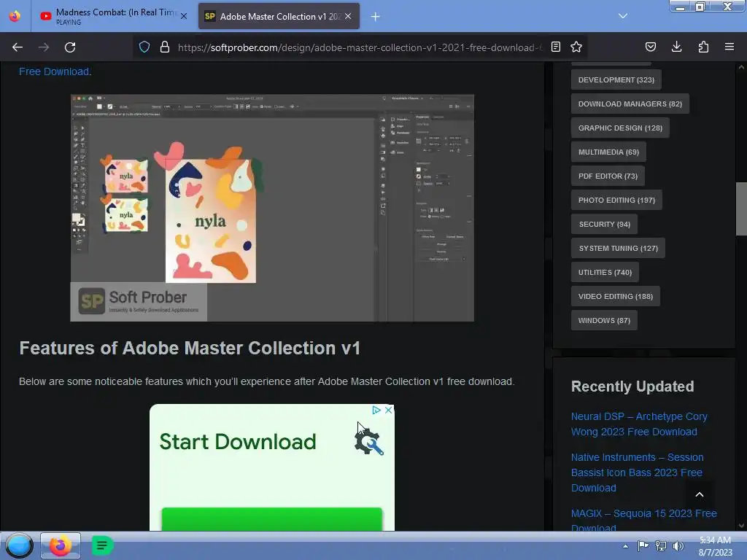Click the scroll-to-top arrow button
747x560 pixels.
click(700, 495)
